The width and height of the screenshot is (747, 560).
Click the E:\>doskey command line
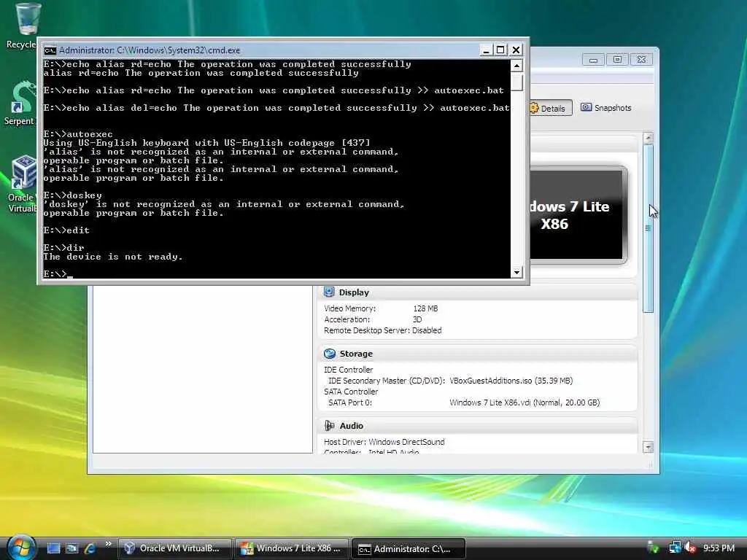(x=72, y=195)
